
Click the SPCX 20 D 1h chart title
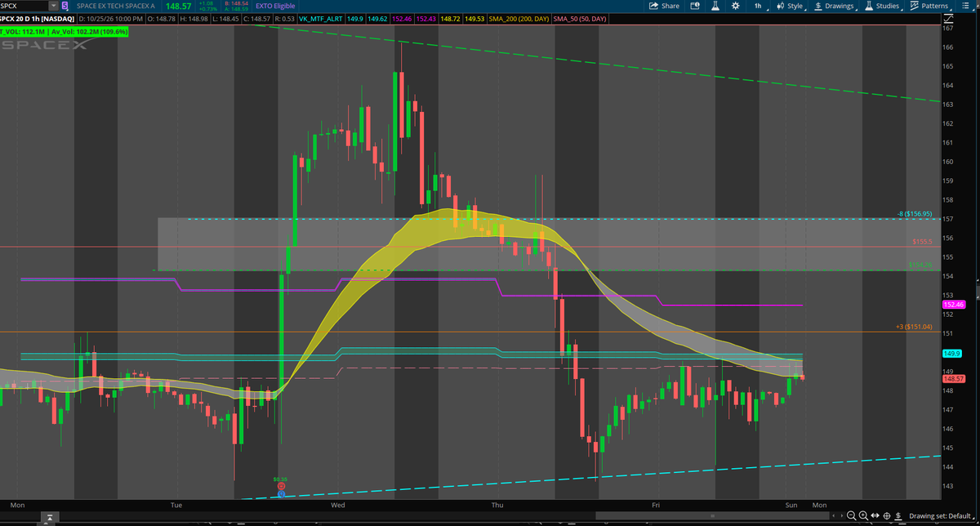(x=38, y=17)
